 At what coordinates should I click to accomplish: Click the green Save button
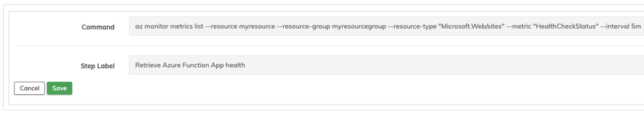coord(59,88)
